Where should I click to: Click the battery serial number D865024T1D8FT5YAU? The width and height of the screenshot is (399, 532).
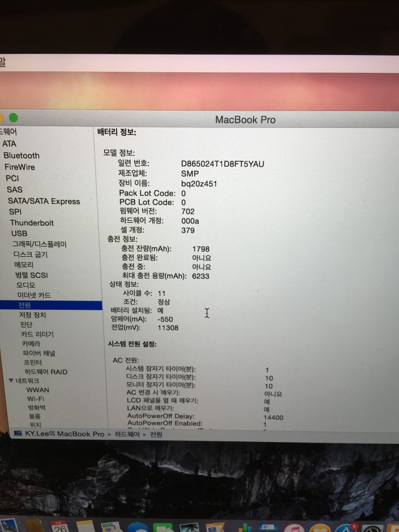click(222, 163)
